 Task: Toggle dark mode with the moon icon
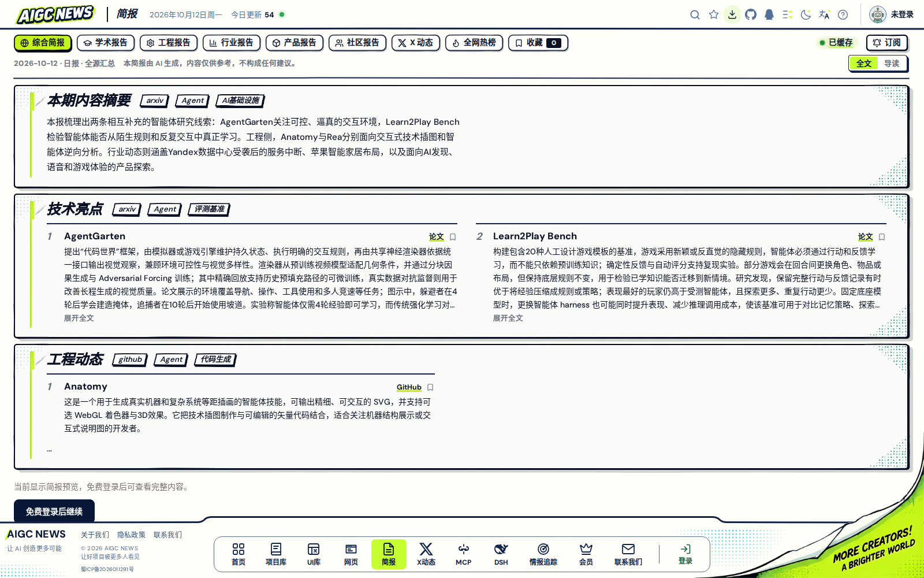806,14
